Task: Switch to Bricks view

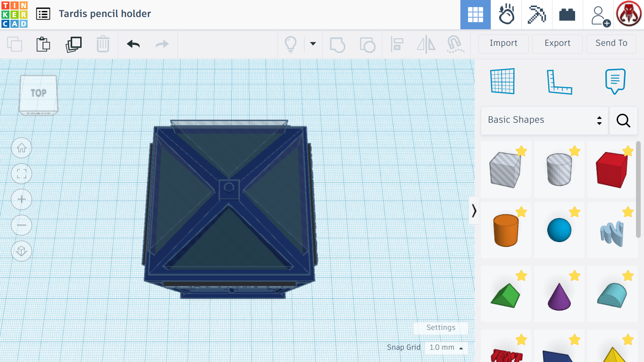Action: point(567,15)
